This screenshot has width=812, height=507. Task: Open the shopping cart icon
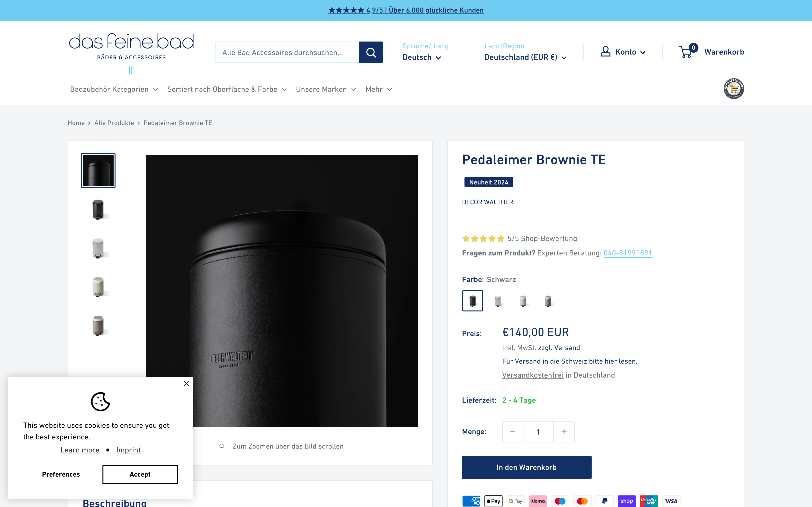(x=686, y=52)
